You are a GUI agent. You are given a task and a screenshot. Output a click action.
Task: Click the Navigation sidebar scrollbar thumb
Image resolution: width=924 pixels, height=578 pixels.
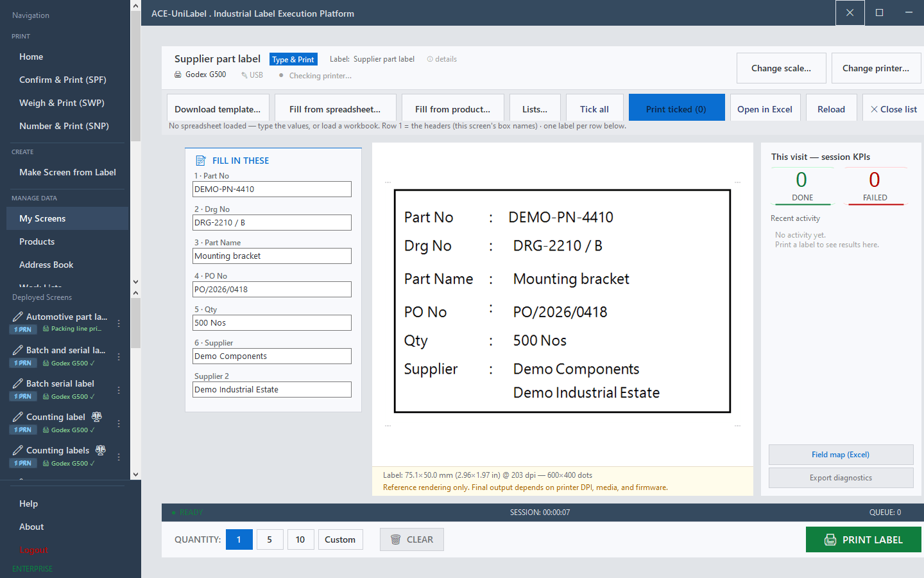point(135,76)
